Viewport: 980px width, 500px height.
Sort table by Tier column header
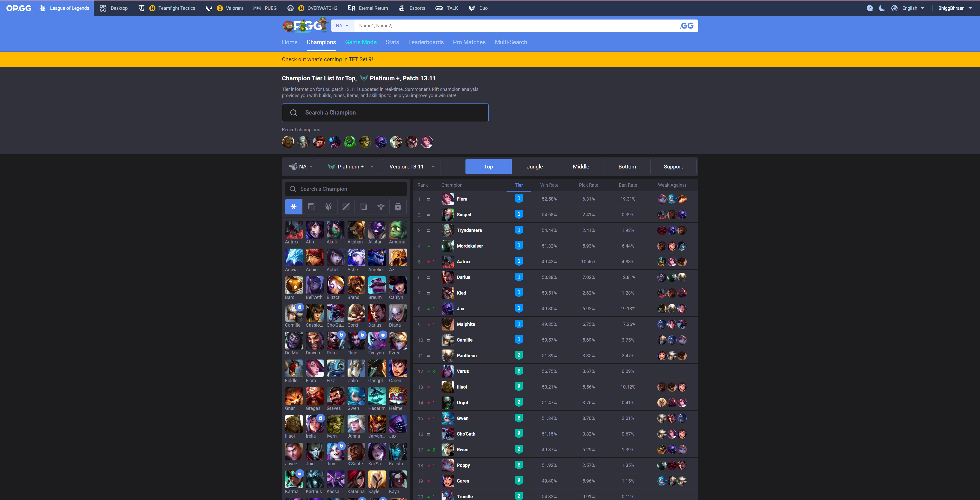click(x=519, y=185)
